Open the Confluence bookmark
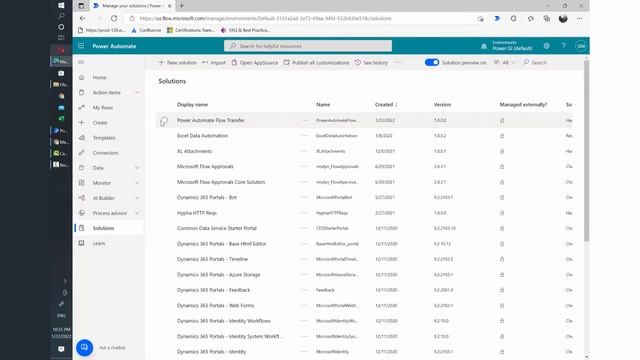 point(146,30)
